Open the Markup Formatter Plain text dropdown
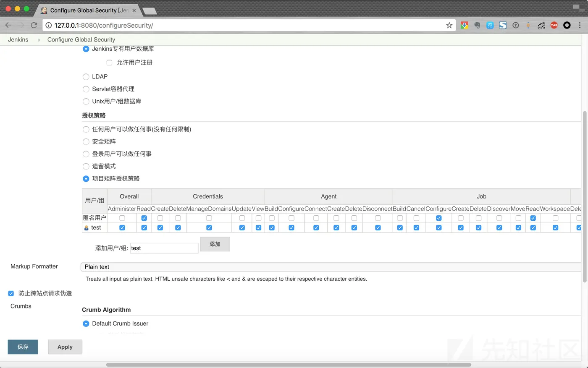The image size is (588, 368). 331,267
